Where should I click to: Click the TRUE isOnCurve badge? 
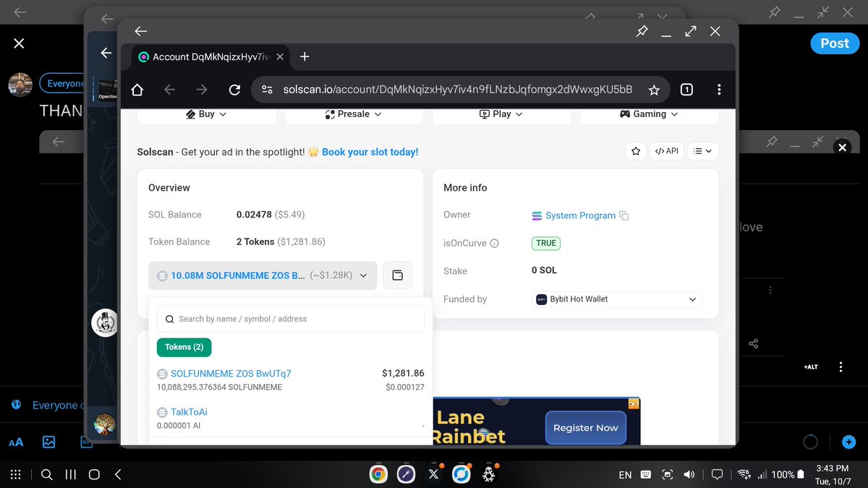coord(546,243)
